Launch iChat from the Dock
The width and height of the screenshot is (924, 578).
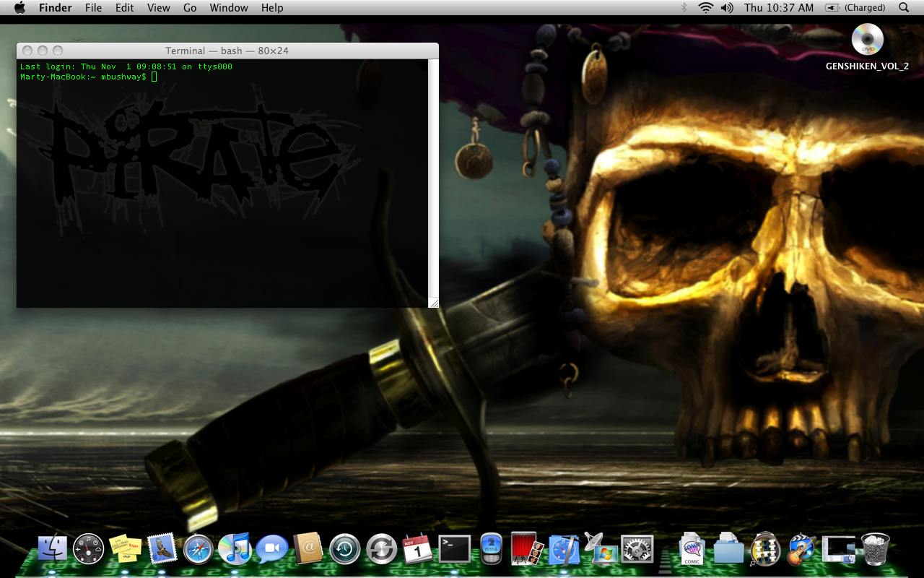(x=271, y=550)
